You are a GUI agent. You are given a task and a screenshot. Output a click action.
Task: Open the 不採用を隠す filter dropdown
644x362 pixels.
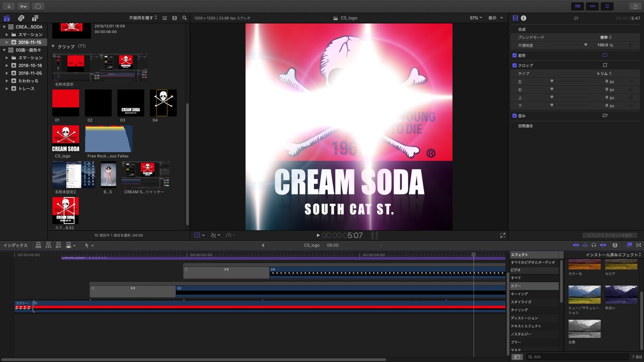(x=143, y=18)
